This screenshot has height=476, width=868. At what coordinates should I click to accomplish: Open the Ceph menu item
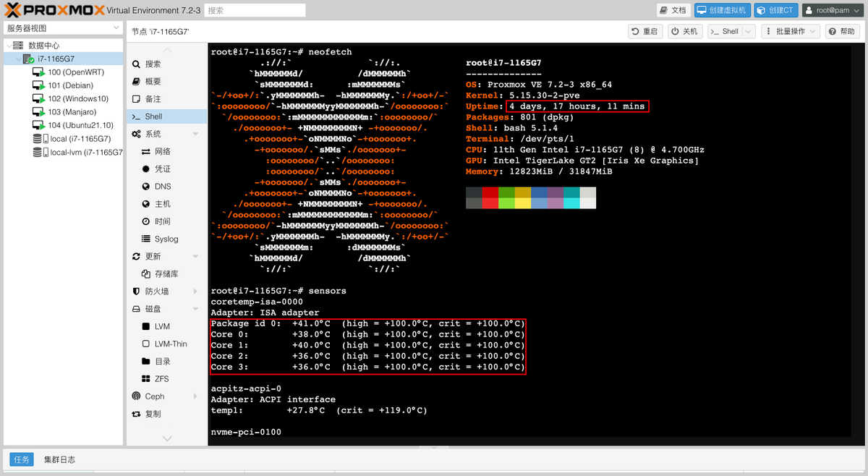(166, 396)
